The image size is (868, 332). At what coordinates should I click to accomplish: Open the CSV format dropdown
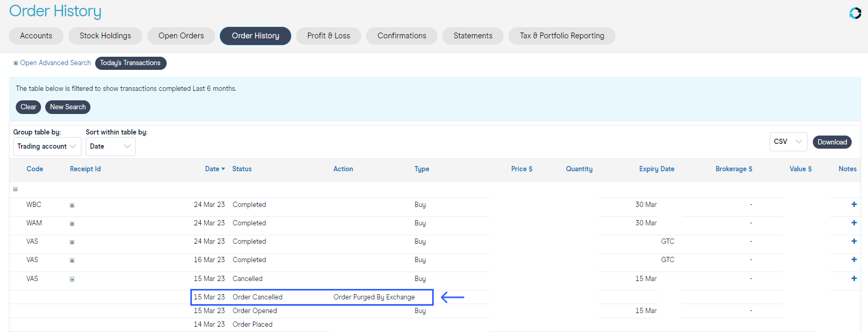click(788, 142)
